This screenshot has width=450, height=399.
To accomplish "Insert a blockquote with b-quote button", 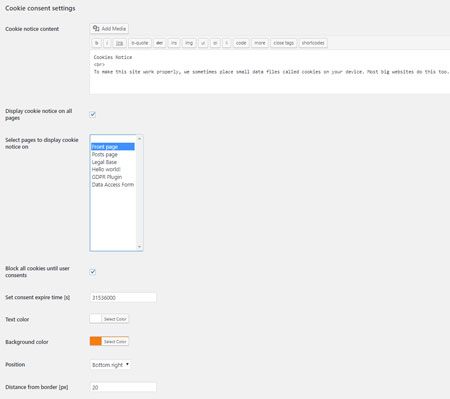I will point(140,43).
